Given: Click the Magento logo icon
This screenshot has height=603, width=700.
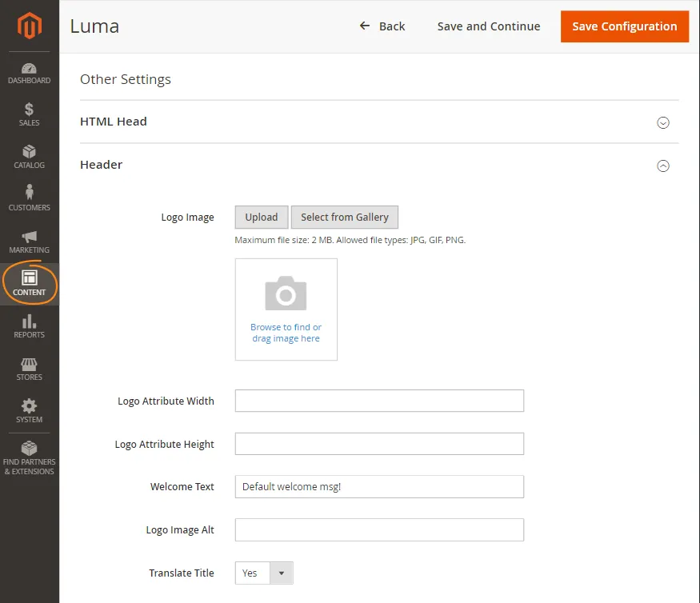Looking at the screenshot, I should pyautogui.click(x=29, y=25).
